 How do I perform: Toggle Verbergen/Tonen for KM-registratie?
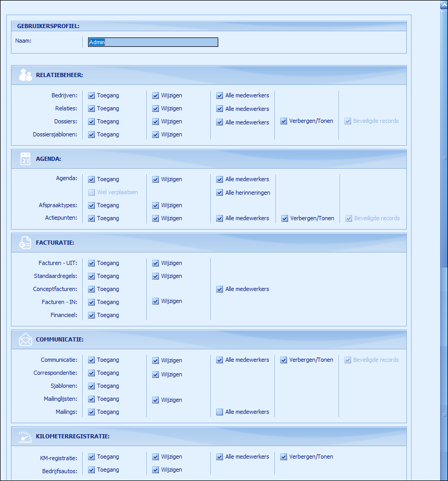coord(284,457)
